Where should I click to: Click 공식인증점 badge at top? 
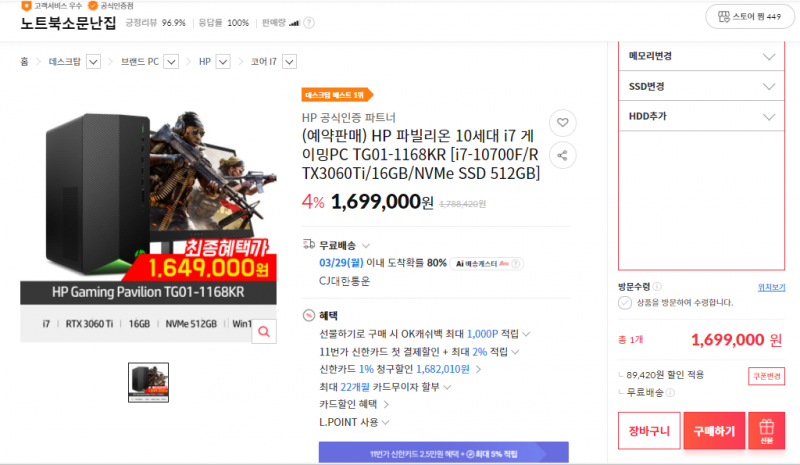112,6
